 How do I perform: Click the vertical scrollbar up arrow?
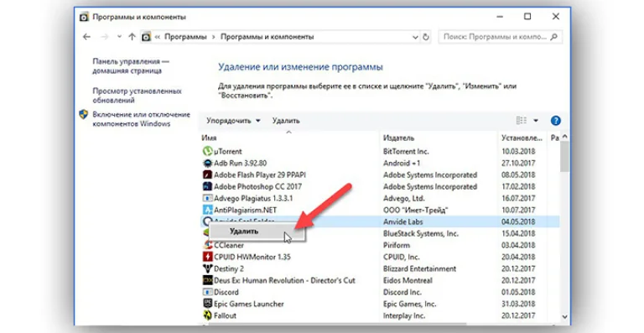pos(564,137)
